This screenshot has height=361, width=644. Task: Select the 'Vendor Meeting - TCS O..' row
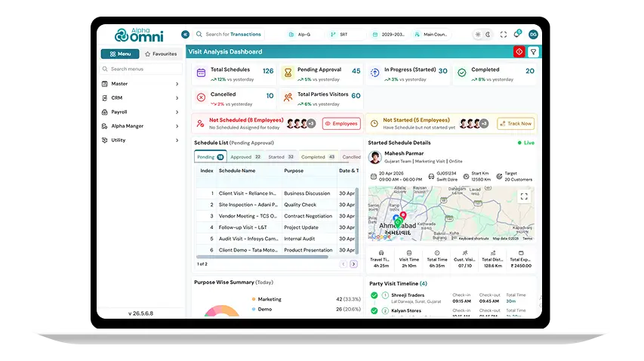[276, 216]
